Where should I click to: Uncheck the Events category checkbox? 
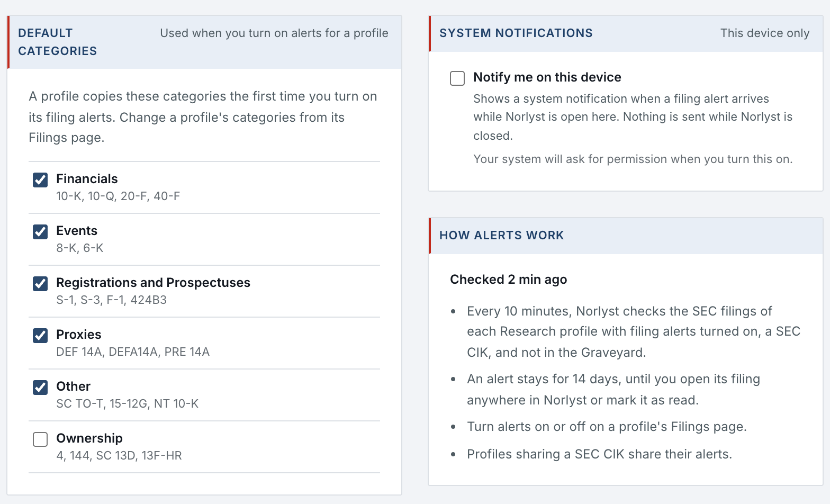[40, 232]
